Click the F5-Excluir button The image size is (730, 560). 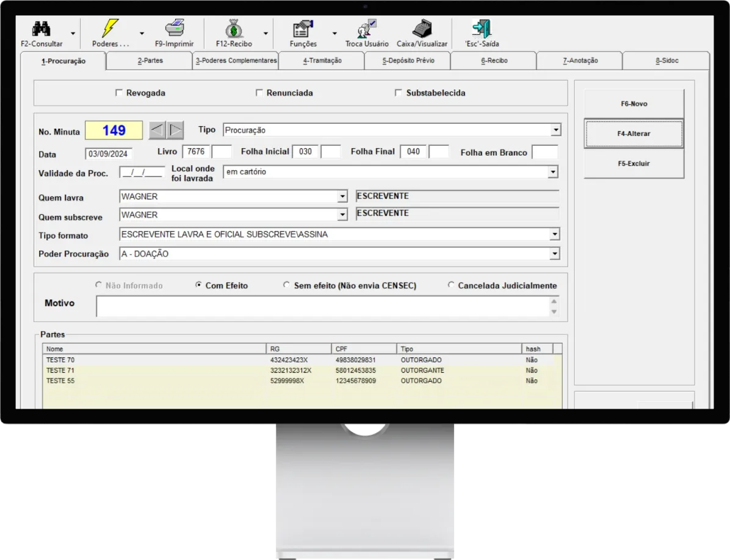(634, 163)
